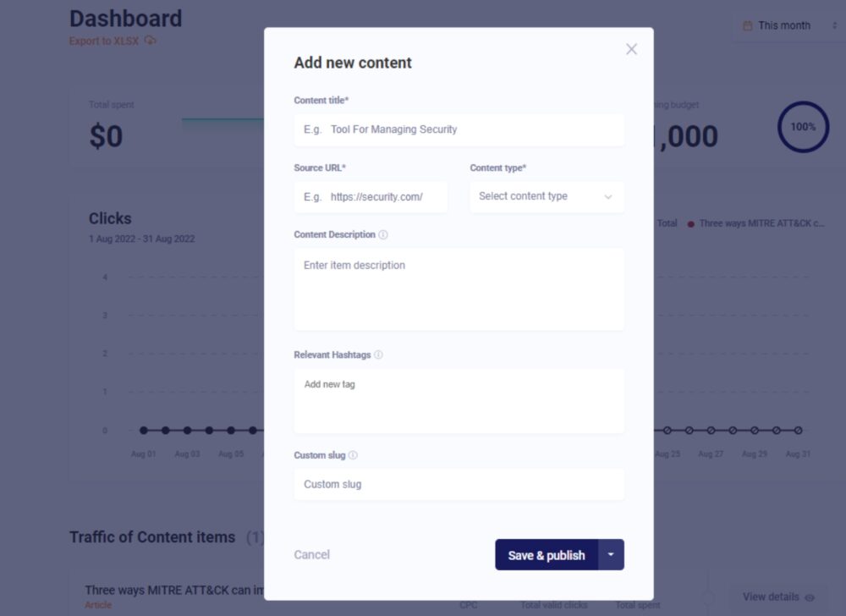The height and width of the screenshot is (616, 846).
Task: Click the Add new tag hashtags field
Action: click(459, 400)
